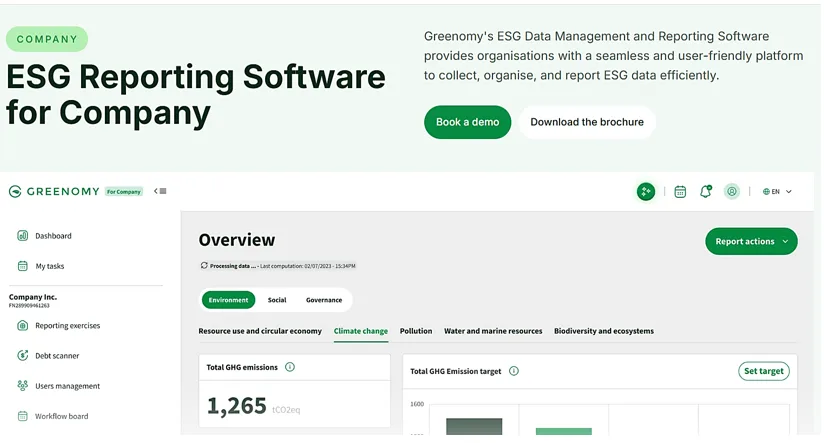Collapse the sidebar with the arrow-menu icon

(x=160, y=191)
